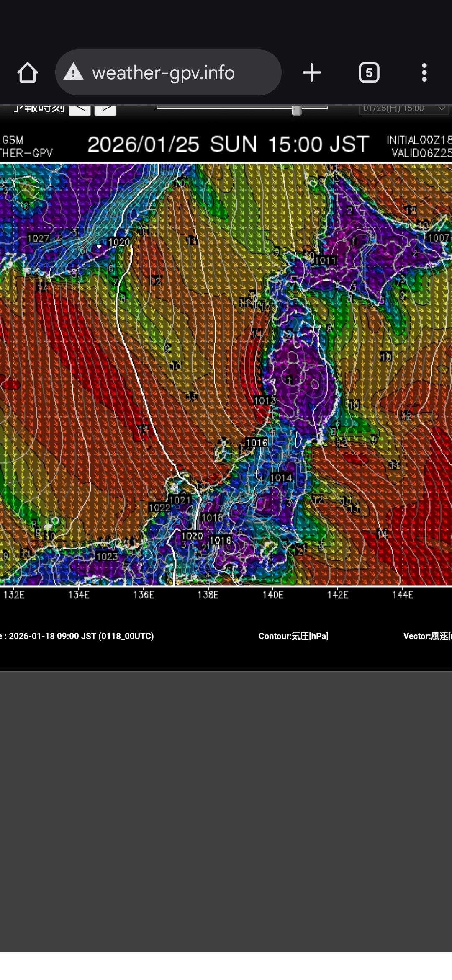Click the forecast time slider handle

pos(297,110)
